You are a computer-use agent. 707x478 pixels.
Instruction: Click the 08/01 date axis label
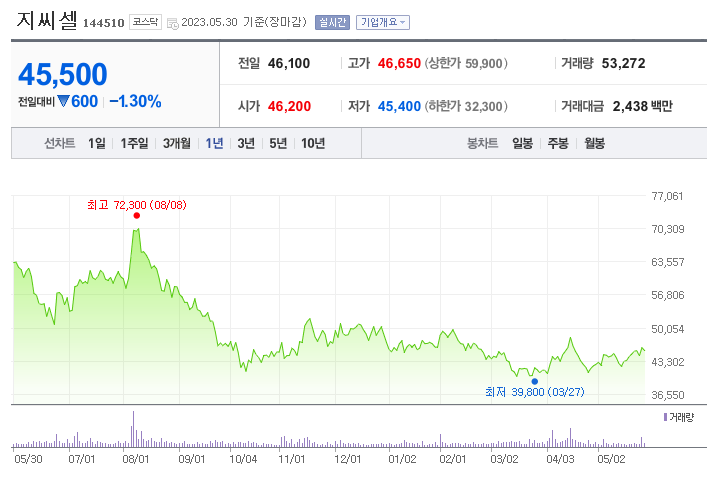[136, 460]
